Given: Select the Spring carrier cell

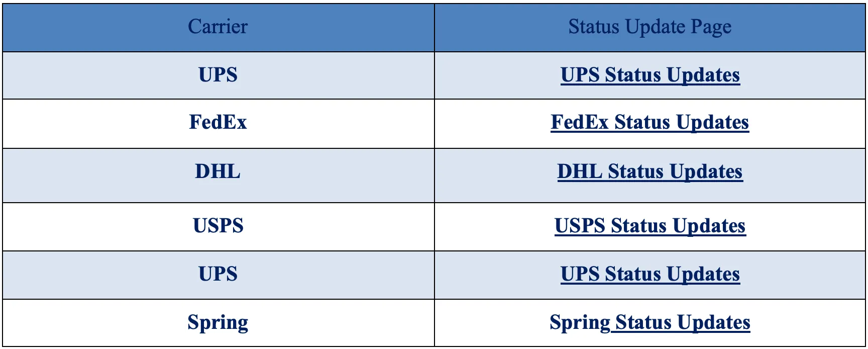Looking at the screenshot, I should point(218,323).
